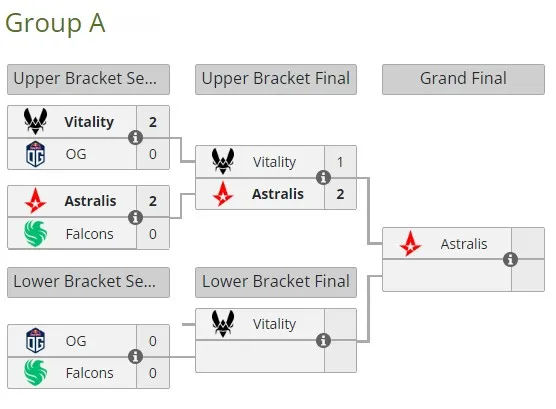Click the empty Grand Final opponent slot
Image resolution: width=556 pixels, height=409 pixels.
(447, 275)
